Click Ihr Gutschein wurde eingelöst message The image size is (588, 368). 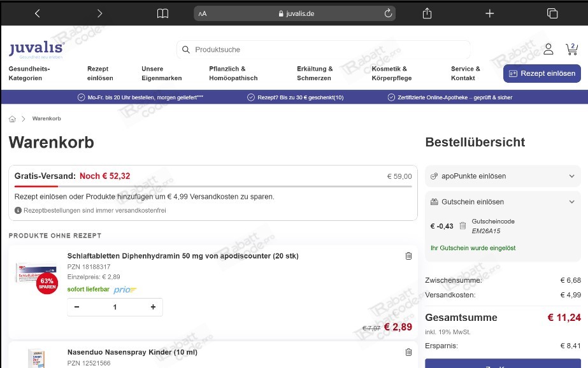(x=473, y=248)
